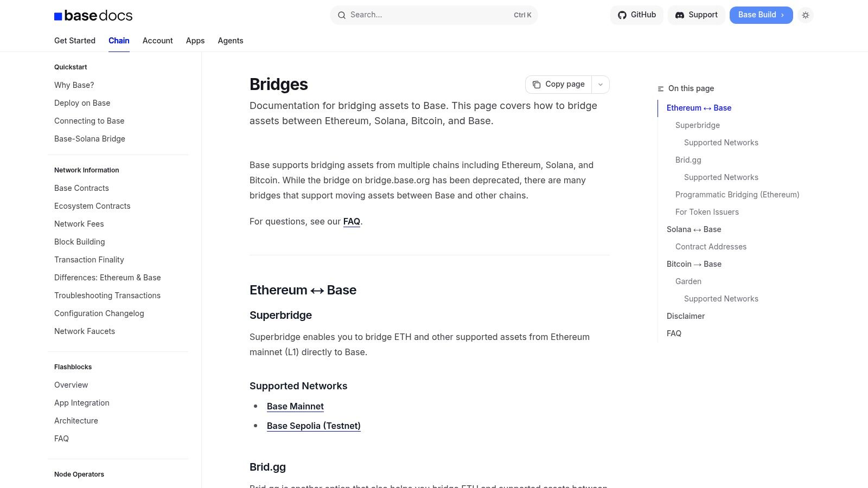
Task: Open the Base Sepolia (Testnet) link
Action: tap(314, 426)
